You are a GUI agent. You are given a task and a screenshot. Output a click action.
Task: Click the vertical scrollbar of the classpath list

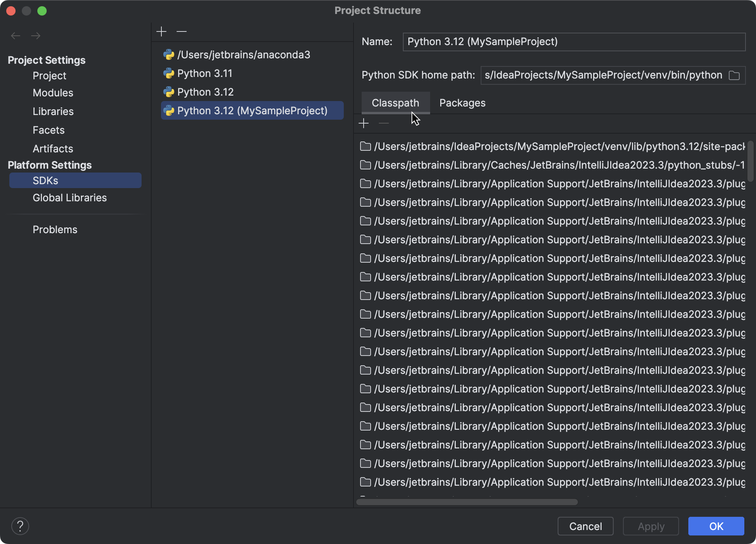point(750,161)
